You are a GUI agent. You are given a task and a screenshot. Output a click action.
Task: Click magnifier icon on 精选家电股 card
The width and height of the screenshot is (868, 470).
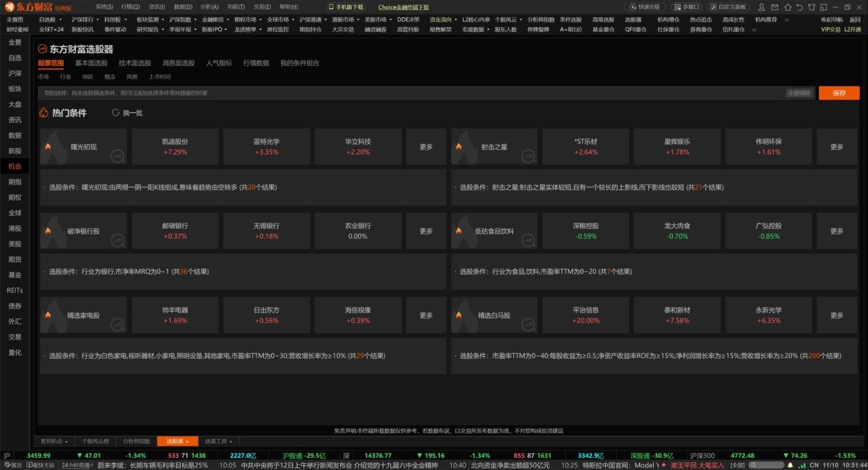[x=117, y=325]
